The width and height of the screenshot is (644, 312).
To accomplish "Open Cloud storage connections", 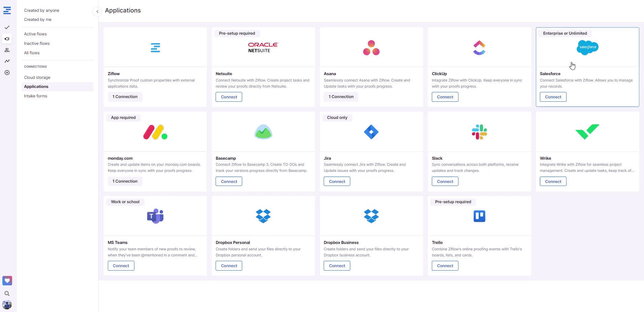I will tap(37, 77).
